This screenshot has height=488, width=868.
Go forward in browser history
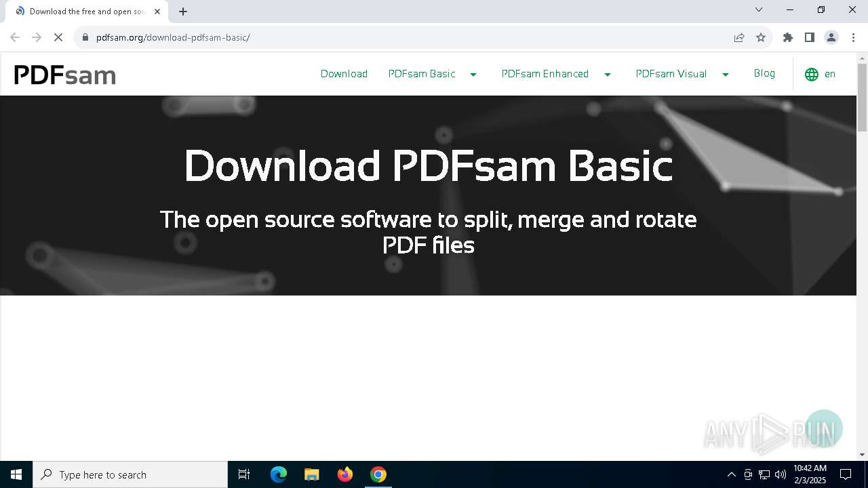click(x=37, y=37)
